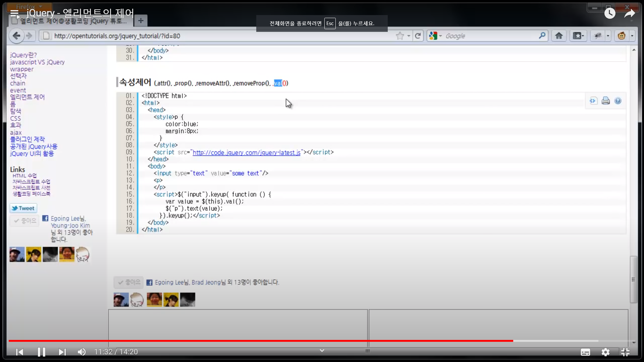The image size is (644, 362).
Task: Open the watch later clock icon
Action: point(609,13)
